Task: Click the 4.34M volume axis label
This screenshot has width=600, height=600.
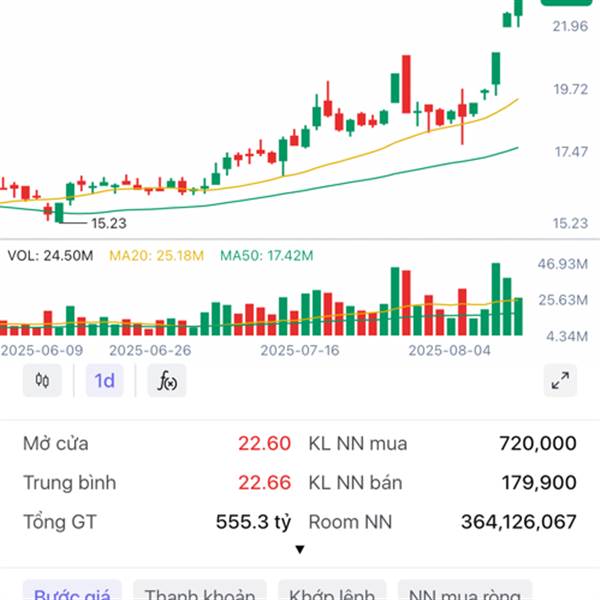Action: click(567, 336)
